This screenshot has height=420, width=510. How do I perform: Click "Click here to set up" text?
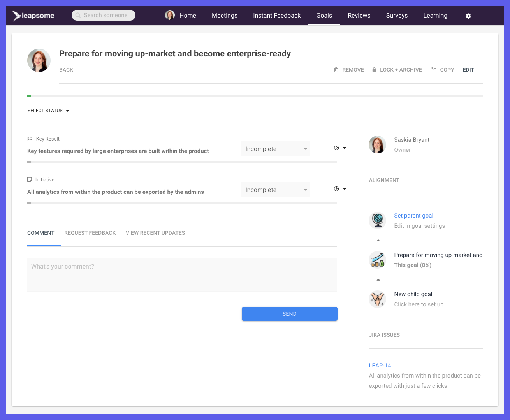(x=419, y=304)
